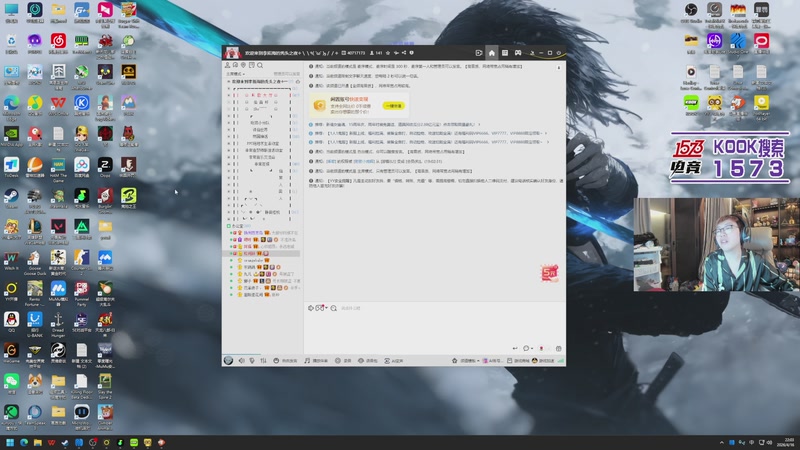
Task: Click the notes icon above channel tree
Action: pyautogui.click(x=252, y=65)
